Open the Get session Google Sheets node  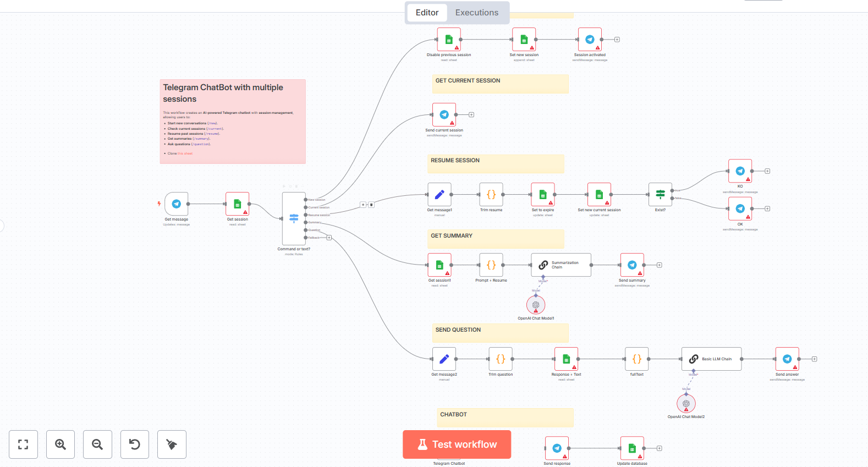(238, 204)
